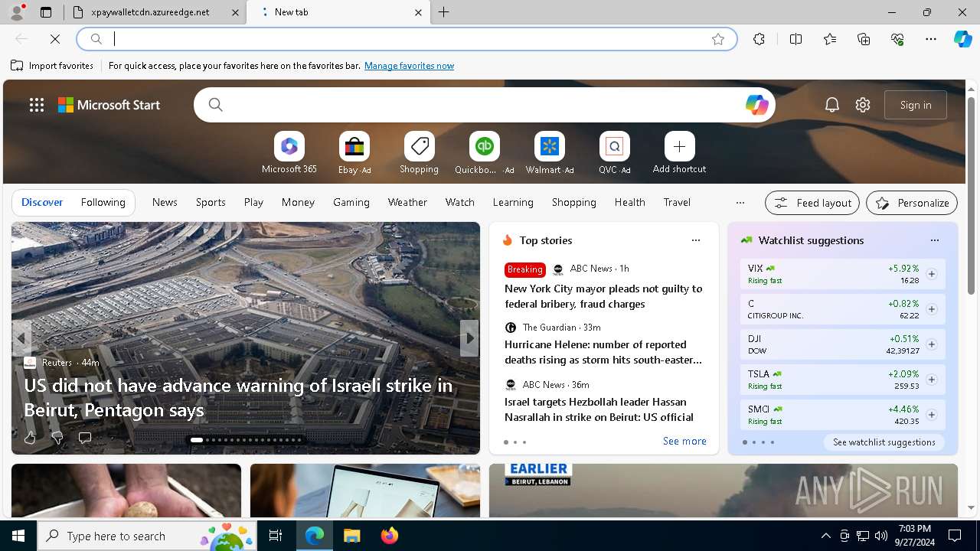Open the tab actions menu icon
This screenshot has width=980, height=551.
[x=46, y=12]
